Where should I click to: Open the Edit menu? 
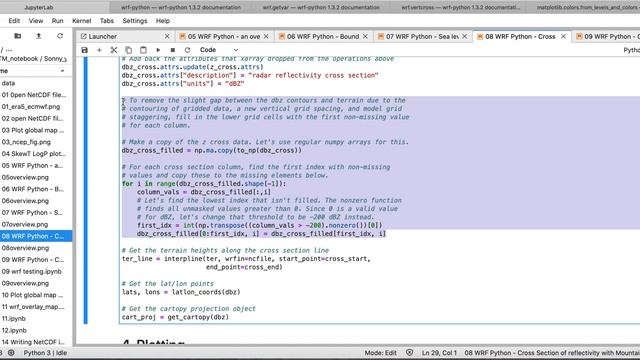coord(14,21)
